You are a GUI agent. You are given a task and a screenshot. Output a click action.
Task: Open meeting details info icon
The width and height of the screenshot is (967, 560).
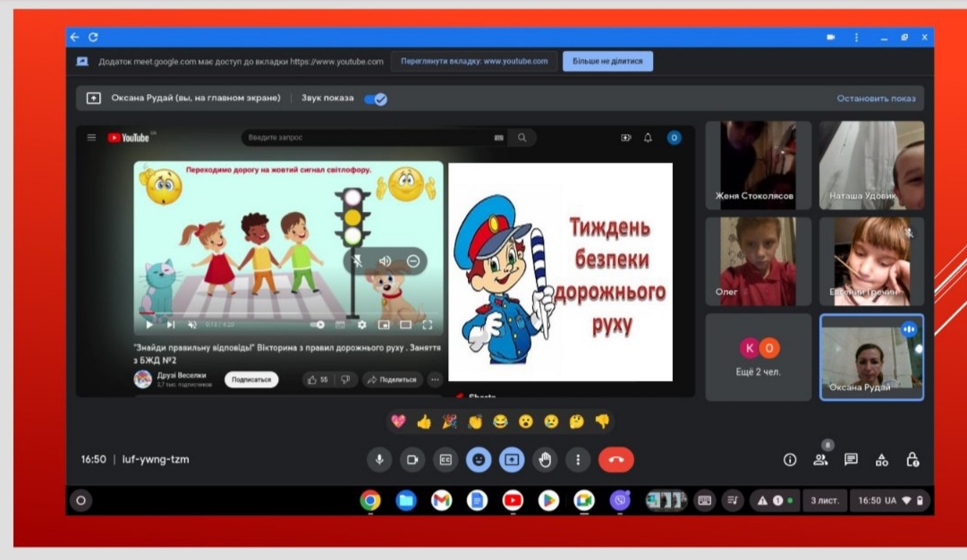(x=789, y=460)
